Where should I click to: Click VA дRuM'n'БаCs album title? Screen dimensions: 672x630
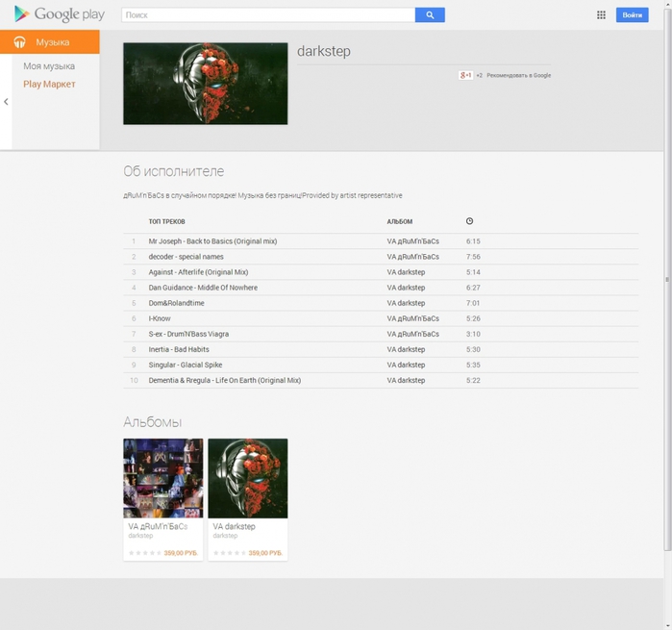158,526
